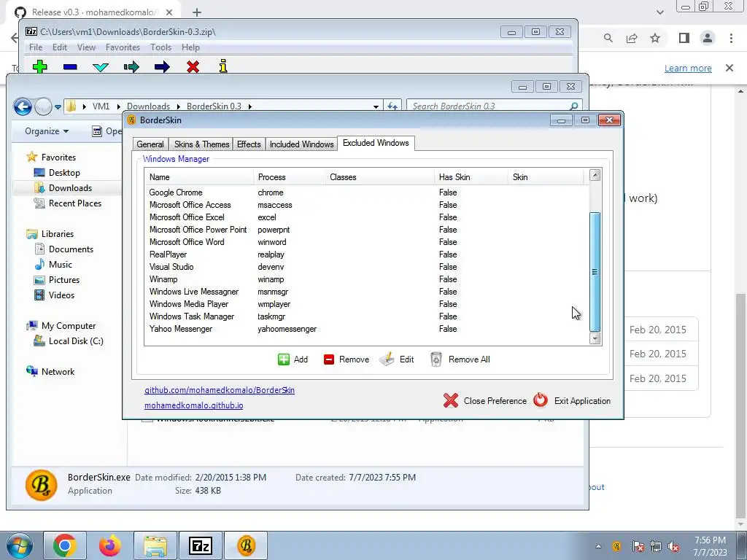This screenshot has height=560, width=747.
Task: Select the Visual Studio row
Action: pos(366,267)
